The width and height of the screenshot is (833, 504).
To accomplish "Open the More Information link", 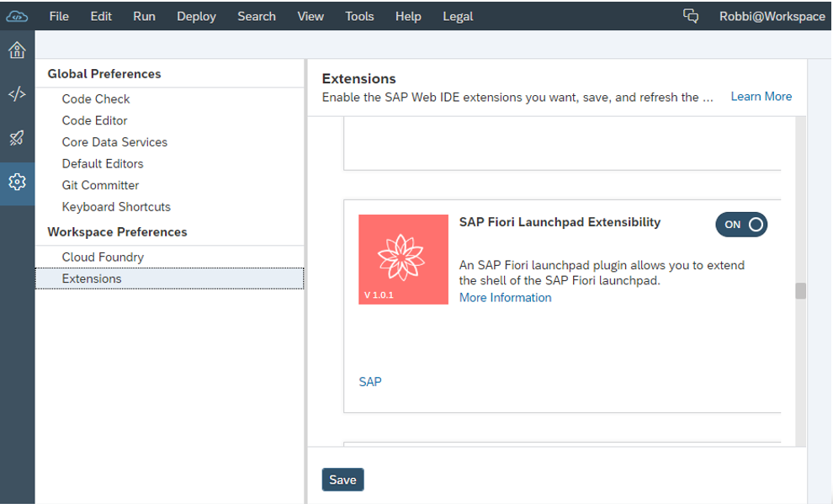I will (x=505, y=297).
